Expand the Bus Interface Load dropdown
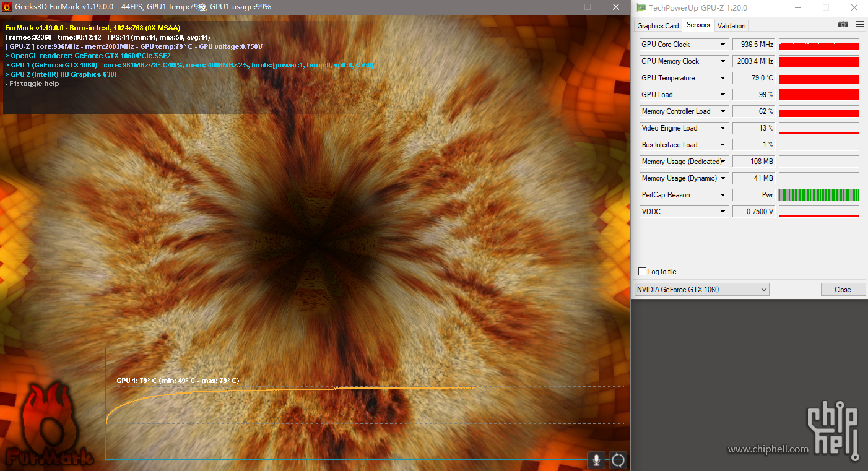Image resolution: width=868 pixels, height=471 pixels. 723,145
